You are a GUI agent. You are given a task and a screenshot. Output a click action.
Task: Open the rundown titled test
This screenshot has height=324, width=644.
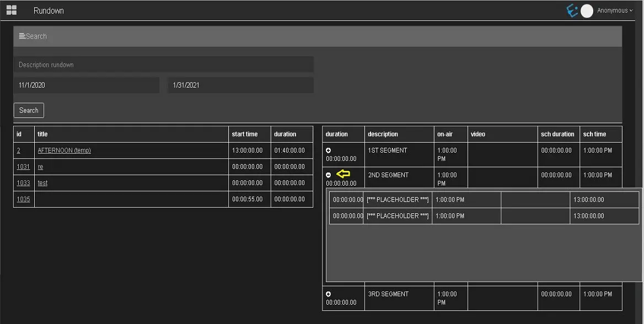tap(42, 183)
